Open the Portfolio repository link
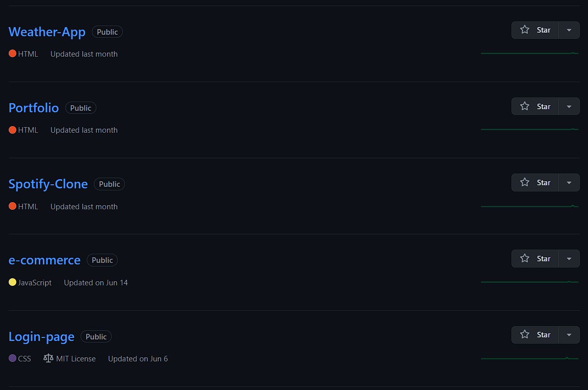 coord(34,108)
